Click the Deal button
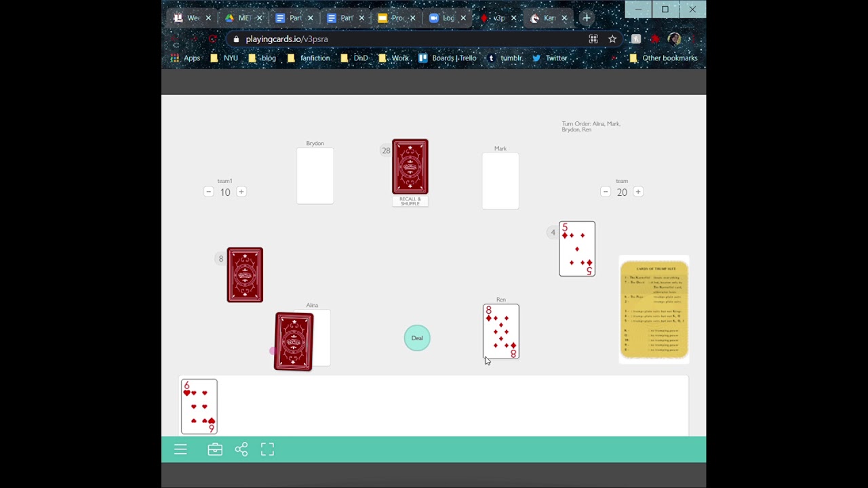 (417, 338)
